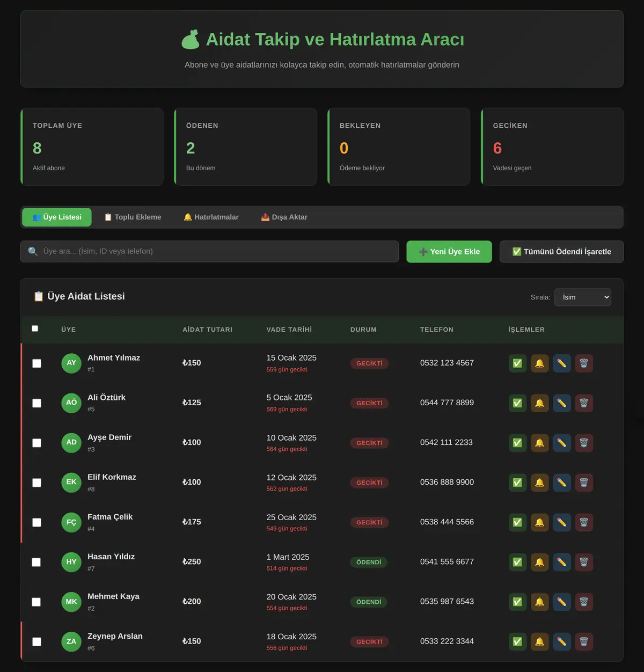The image size is (644, 672).
Task: Go to Hatırlatmalar tab
Action: pyautogui.click(x=211, y=217)
